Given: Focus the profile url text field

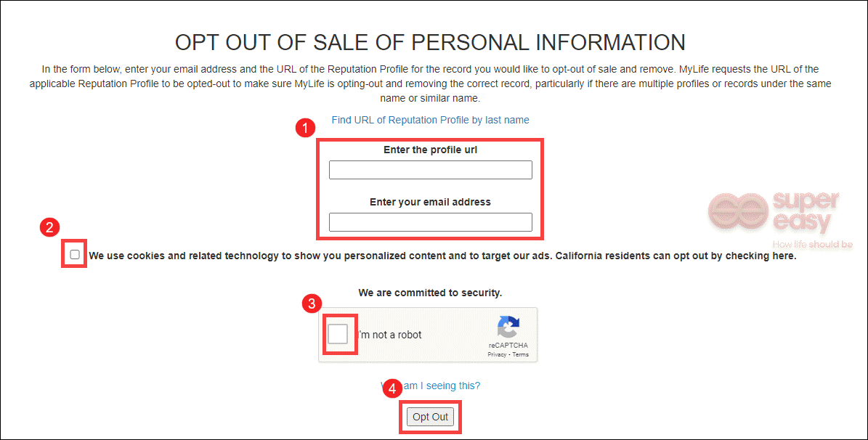Looking at the screenshot, I should click(430, 170).
